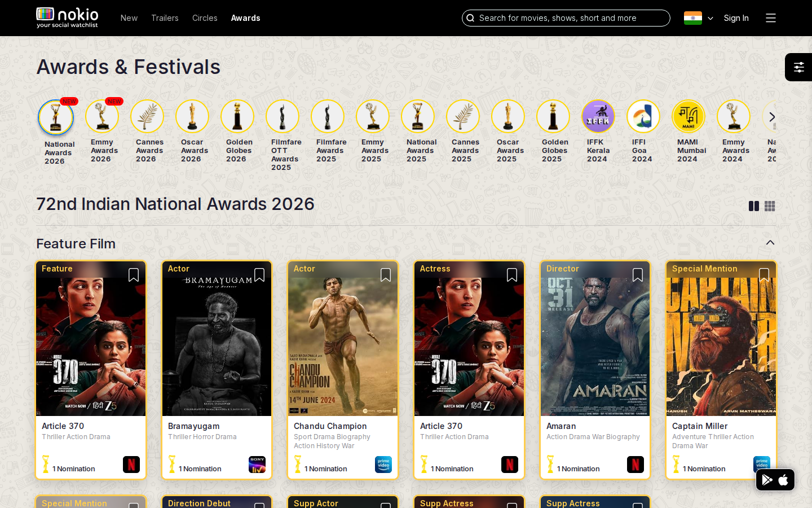The height and width of the screenshot is (508, 812).
Task: Click Netflix icon on Article 370 Feature card
Action: coord(131,465)
